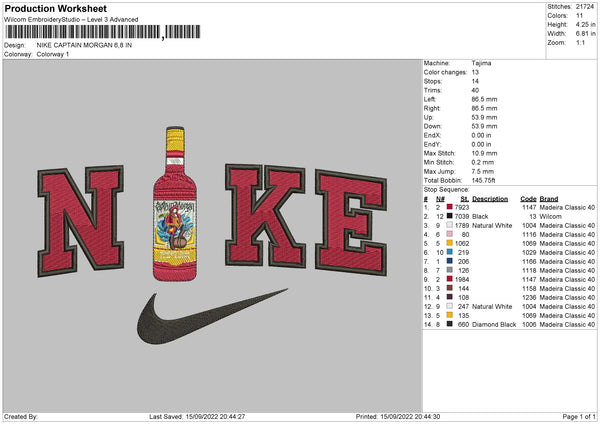This screenshot has height=424, width=600.
Task: Click 'Wilcom EmbroideryStudio – Level 3 Advanced' subtitle
Action: [x=71, y=20]
